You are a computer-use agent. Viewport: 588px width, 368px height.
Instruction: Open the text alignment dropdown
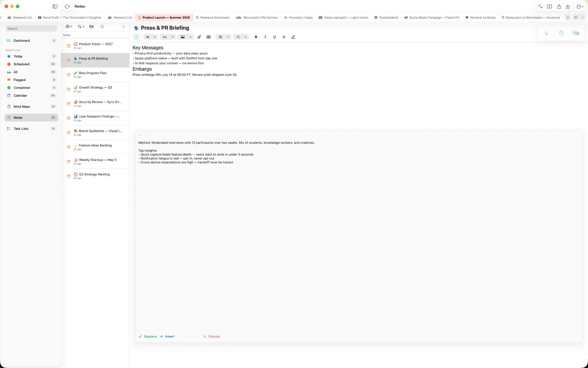223,37
